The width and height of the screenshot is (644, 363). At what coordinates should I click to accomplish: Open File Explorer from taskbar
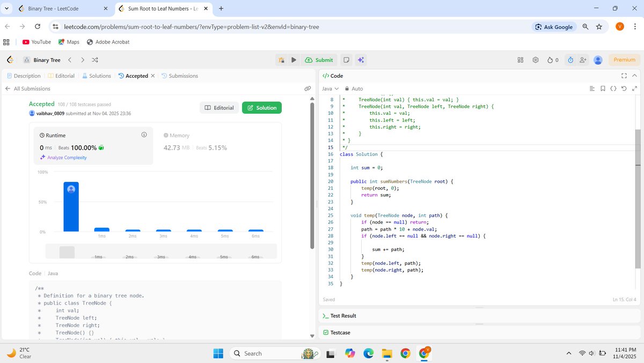[x=387, y=353]
